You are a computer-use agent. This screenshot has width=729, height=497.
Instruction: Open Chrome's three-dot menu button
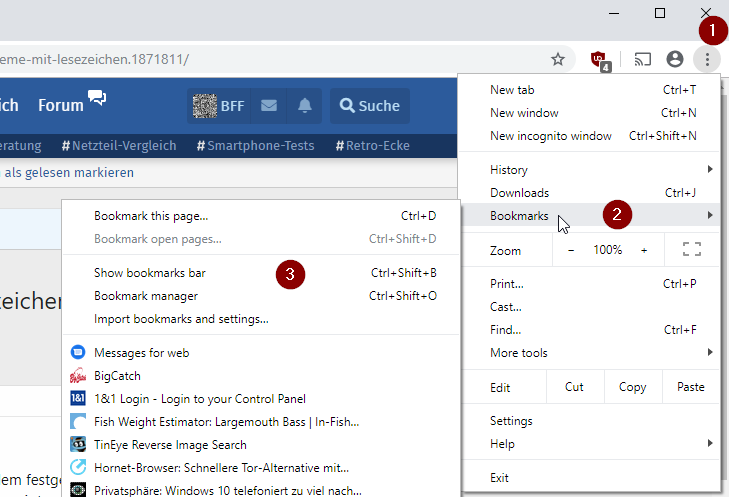pos(707,59)
